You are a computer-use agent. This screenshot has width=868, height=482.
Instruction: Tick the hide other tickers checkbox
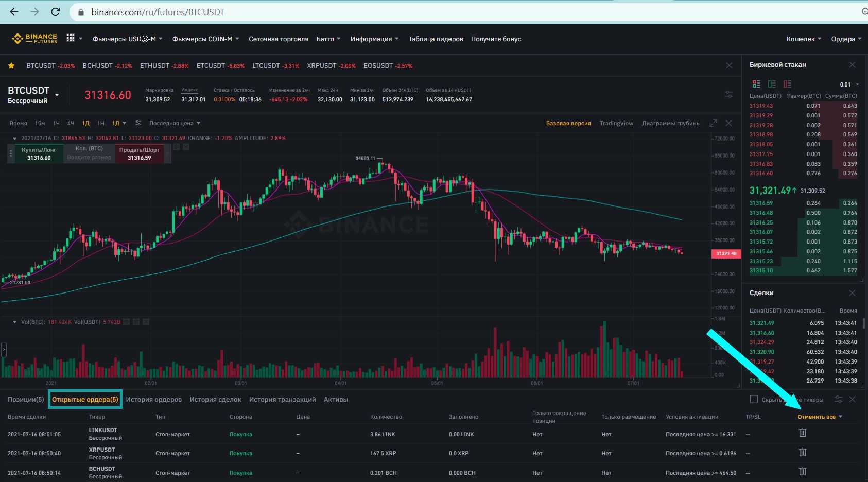tap(754, 399)
